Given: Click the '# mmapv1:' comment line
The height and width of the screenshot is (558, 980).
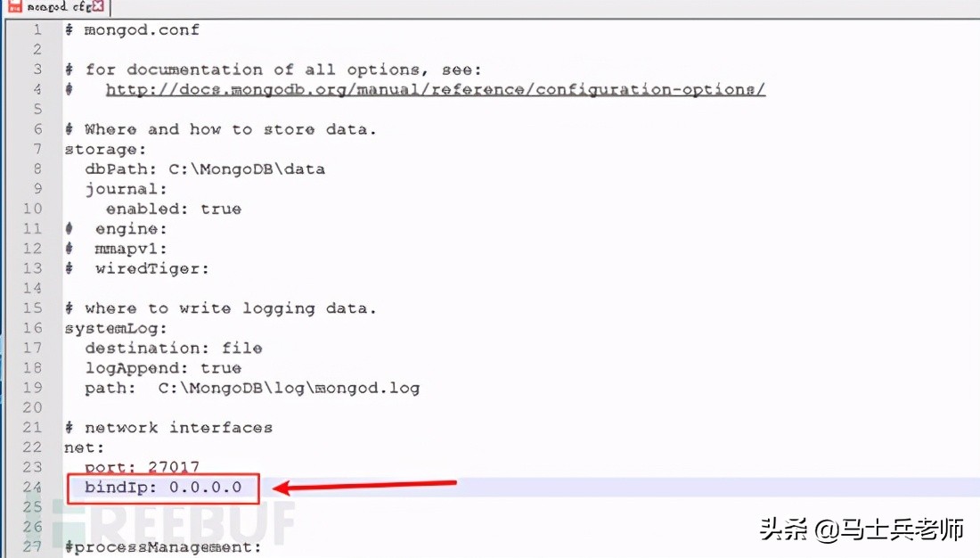Looking at the screenshot, I should pyautogui.click(x=116, y=249).
